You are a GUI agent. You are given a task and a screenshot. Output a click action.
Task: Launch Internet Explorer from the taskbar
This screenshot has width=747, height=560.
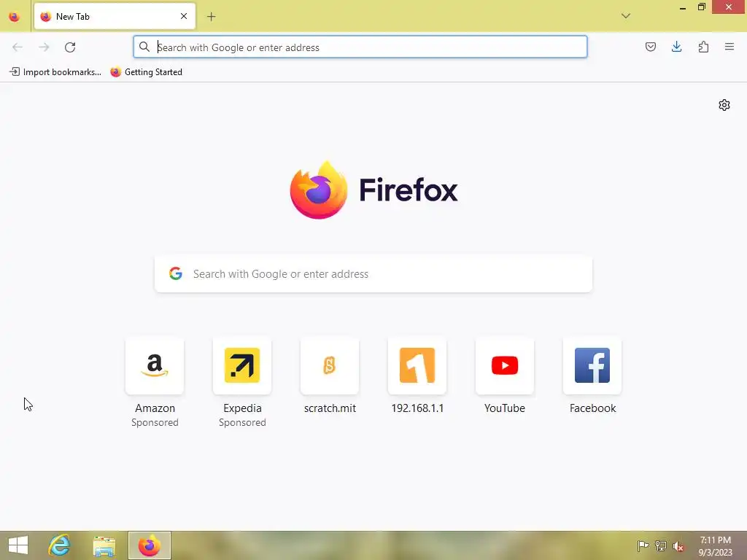pos(60,545)
